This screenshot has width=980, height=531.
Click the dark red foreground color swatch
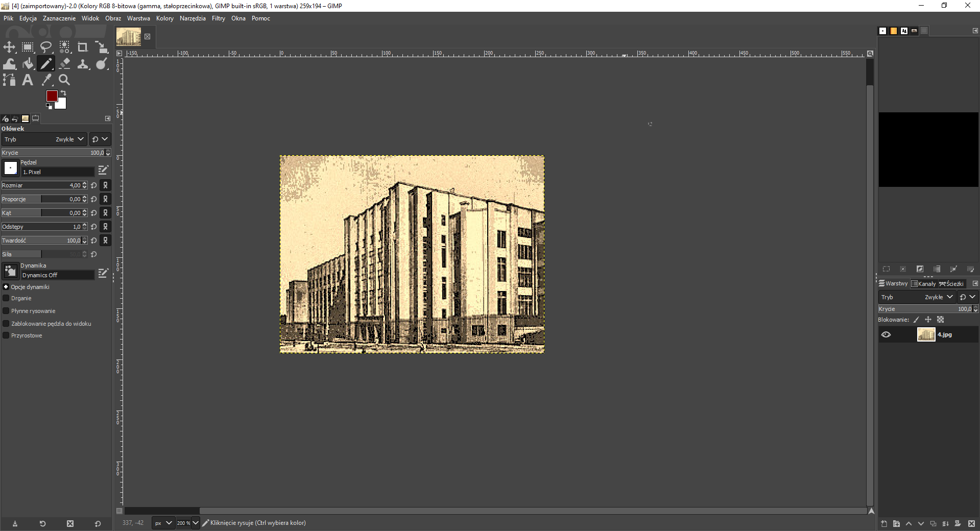pyautogui.click(x=52, y=96)
